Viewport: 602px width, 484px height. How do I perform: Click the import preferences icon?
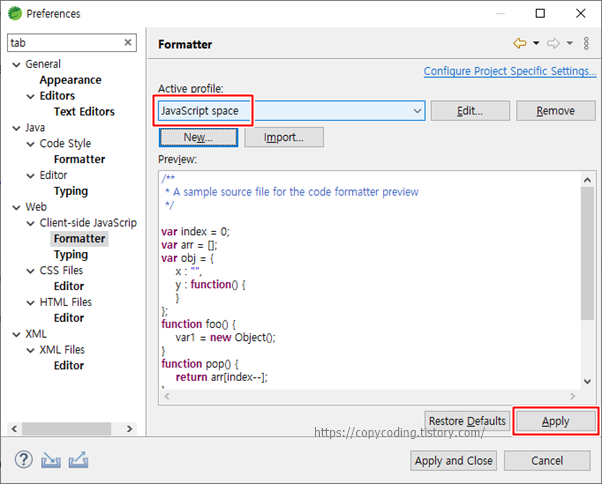(x=51, y=460)
